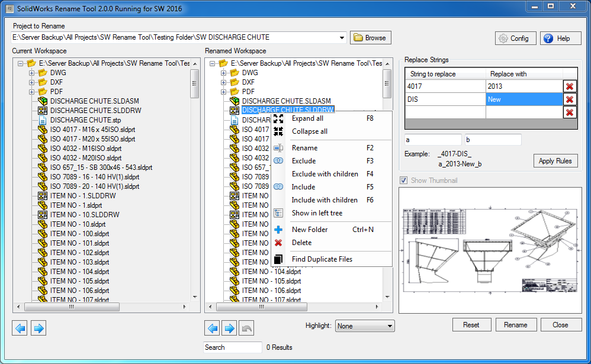591x364 pixels.
Task: Click the Find Duplicate Files icon
Action: pyautogui.click(x=278, y=259)
